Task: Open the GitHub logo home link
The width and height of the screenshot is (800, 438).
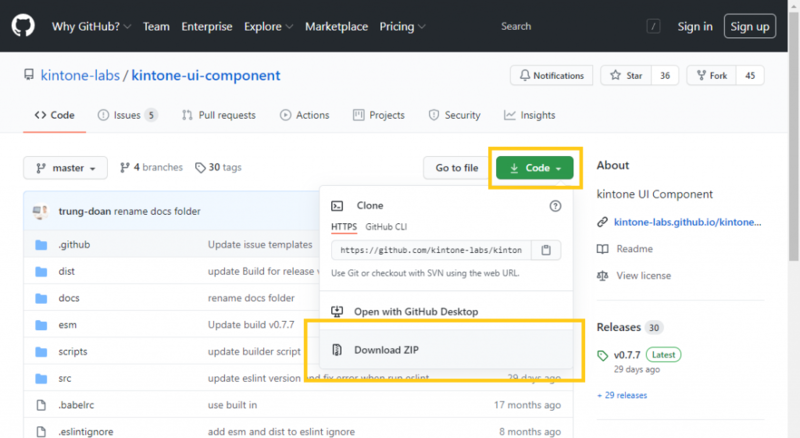Action: 23,26
